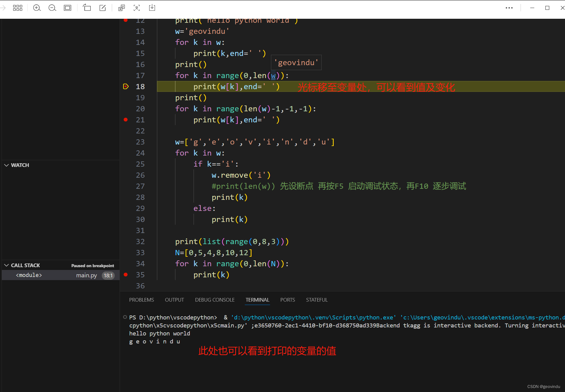Click code print(list(range(0,8,3)))

pyautogui.click(x=232, y=242)
